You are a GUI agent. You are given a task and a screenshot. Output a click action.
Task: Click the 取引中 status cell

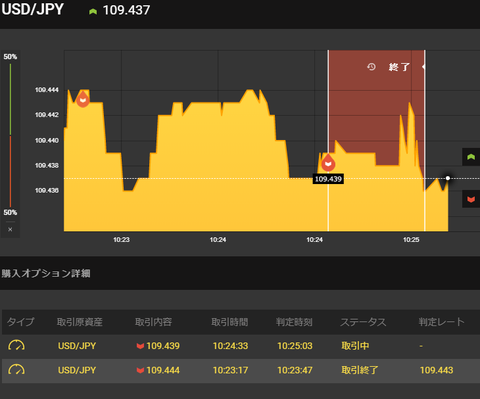point(355,346)
